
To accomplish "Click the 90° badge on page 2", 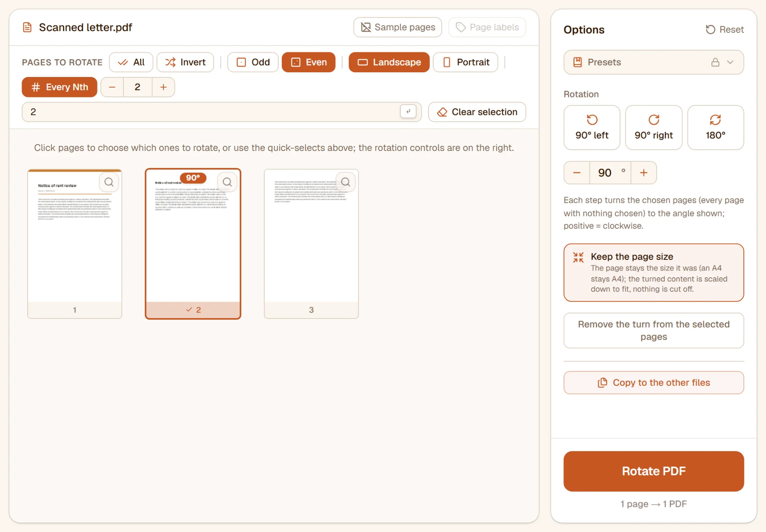I will point(193,178).
